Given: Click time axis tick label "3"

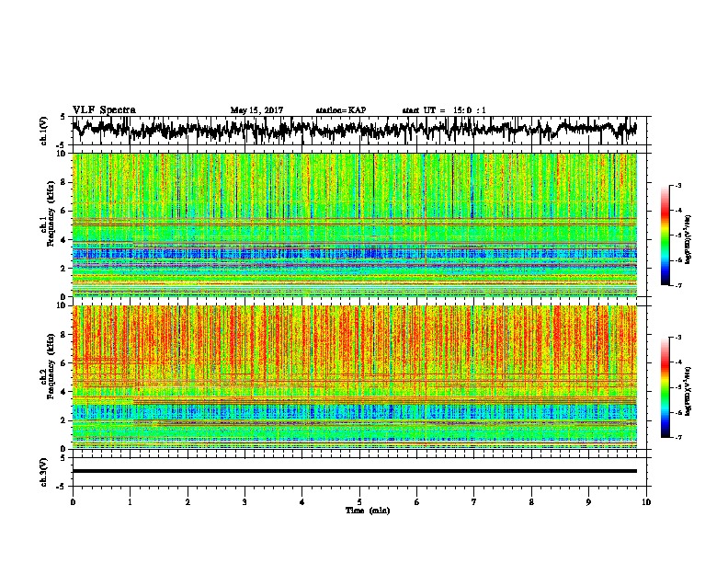Looking at the screenshot, I should [x=245, y=502].
